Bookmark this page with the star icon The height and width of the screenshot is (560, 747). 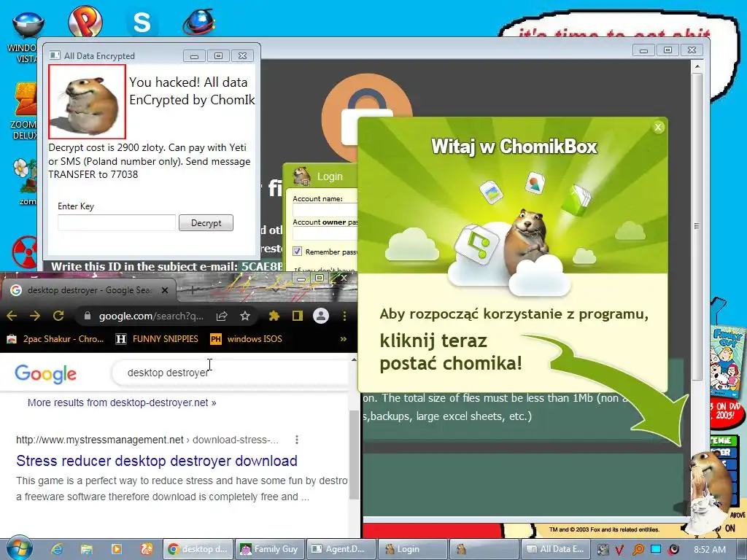(x=245, y=316)
